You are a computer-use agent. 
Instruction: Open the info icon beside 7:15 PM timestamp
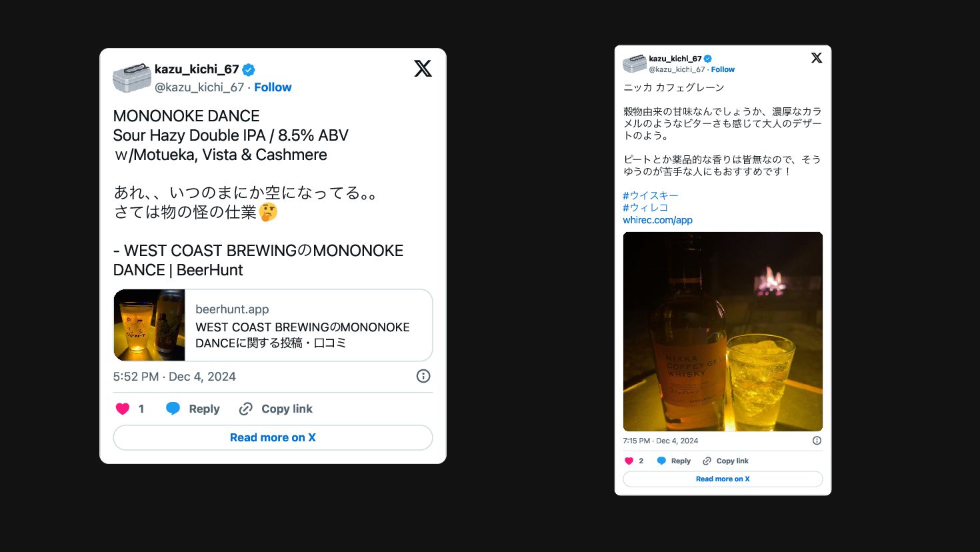(817, 441)
